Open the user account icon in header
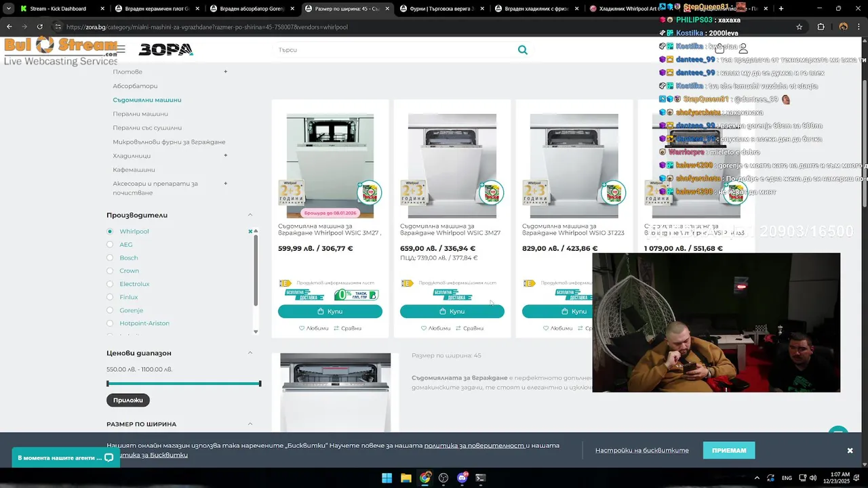 click(743, 49)
